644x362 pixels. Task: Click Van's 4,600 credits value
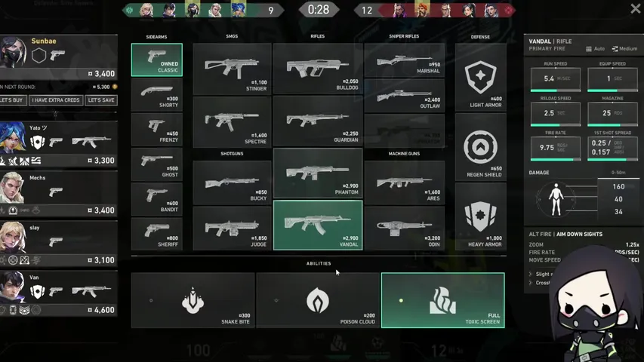(101, 310)
